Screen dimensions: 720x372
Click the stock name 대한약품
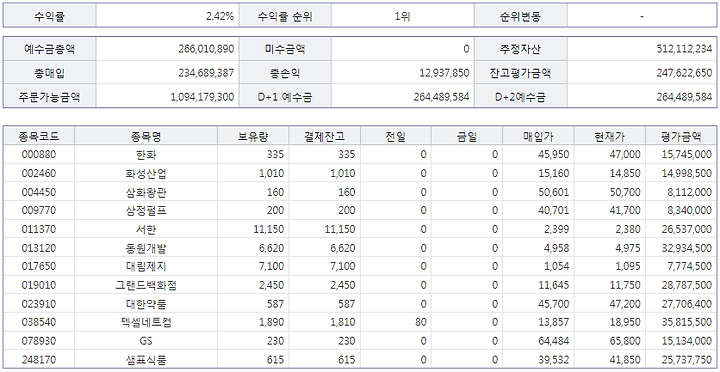click(146, 304)
